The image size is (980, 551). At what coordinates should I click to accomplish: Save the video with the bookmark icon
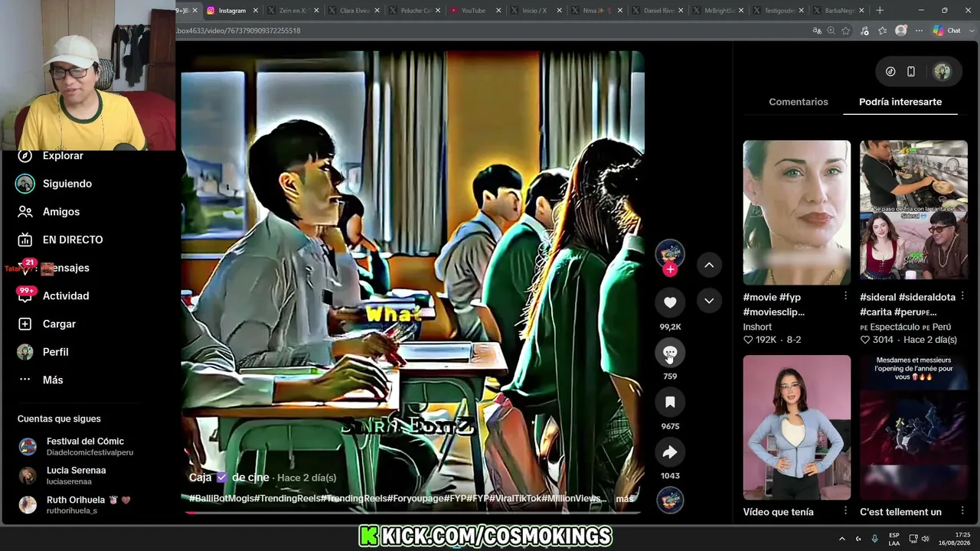670,402
